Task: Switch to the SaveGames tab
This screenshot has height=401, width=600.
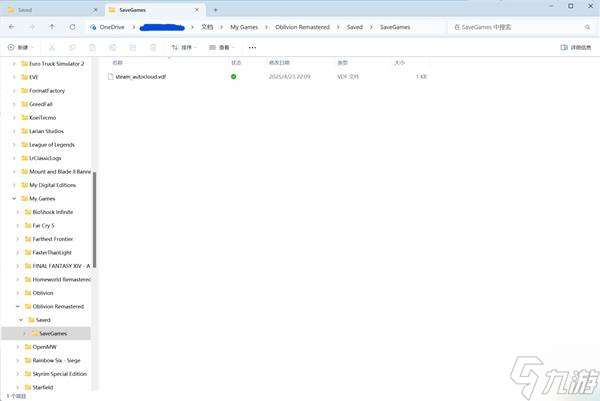Action: (x=155, y=10)
